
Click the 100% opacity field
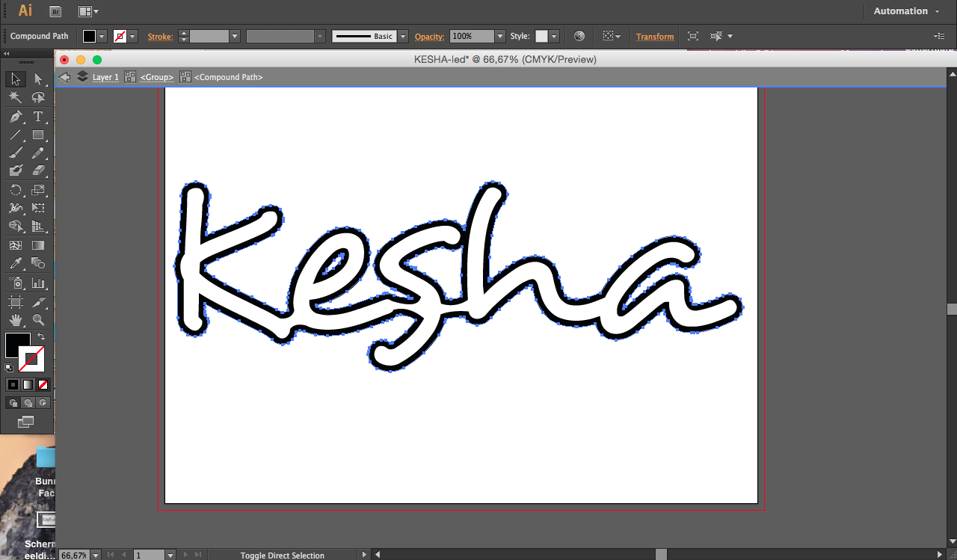tap(472, 36)
